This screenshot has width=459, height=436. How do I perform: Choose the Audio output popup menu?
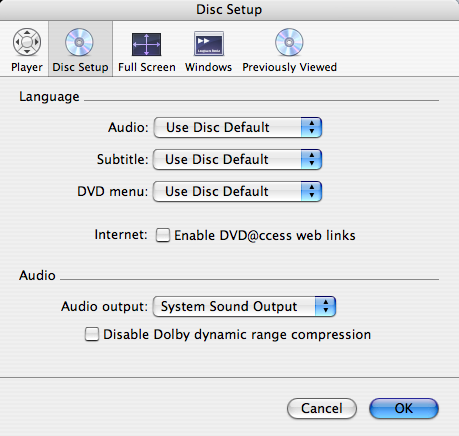pyautogui.click(x=244, y=306)
